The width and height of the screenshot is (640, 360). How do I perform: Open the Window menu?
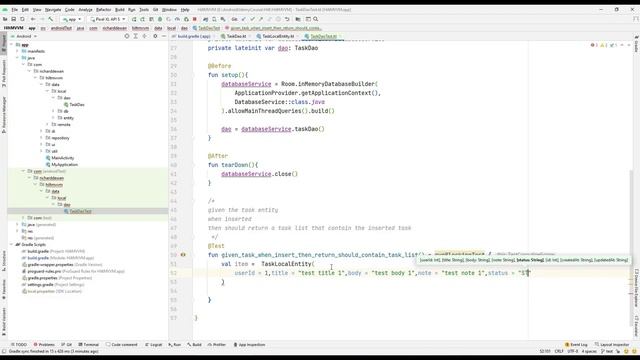(169, 9)
